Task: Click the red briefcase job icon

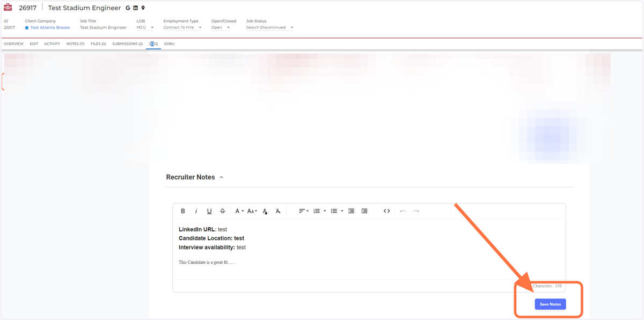Action: 8,8
